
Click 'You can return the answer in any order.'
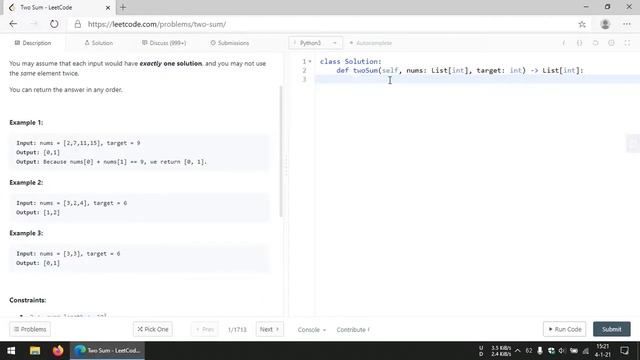[66, 90]
